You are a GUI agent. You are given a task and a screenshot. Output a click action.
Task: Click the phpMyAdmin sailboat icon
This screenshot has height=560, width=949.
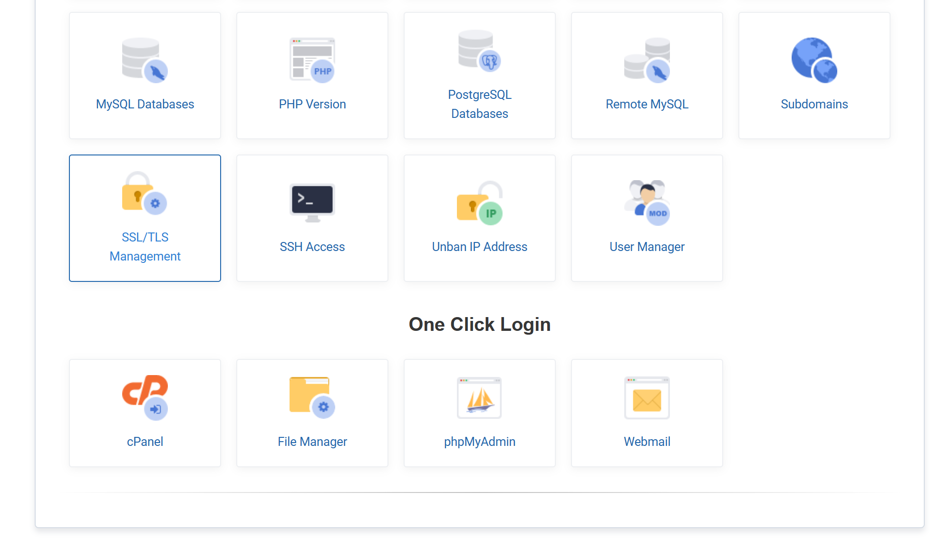point(479,398)
